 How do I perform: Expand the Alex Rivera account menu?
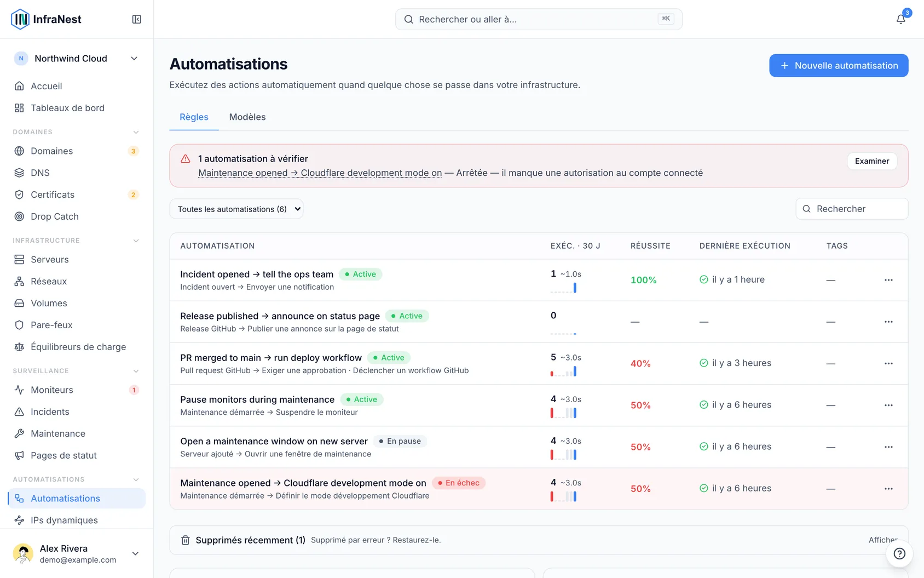click(77, 553)
